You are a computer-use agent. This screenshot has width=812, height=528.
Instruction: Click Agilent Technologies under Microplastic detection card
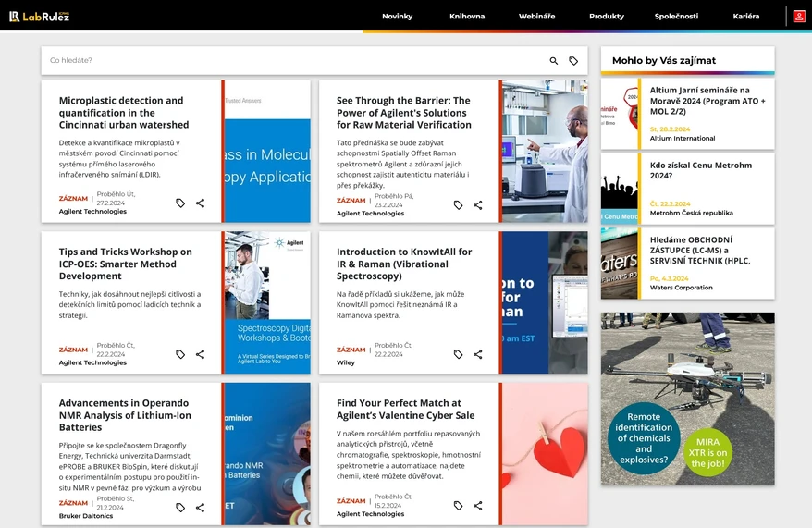pos(92,211)
